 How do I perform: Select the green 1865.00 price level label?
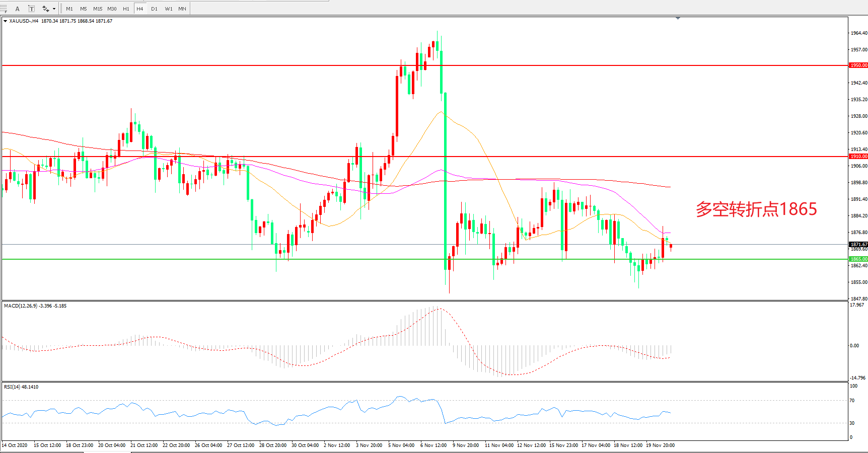(x=858, y=259)
